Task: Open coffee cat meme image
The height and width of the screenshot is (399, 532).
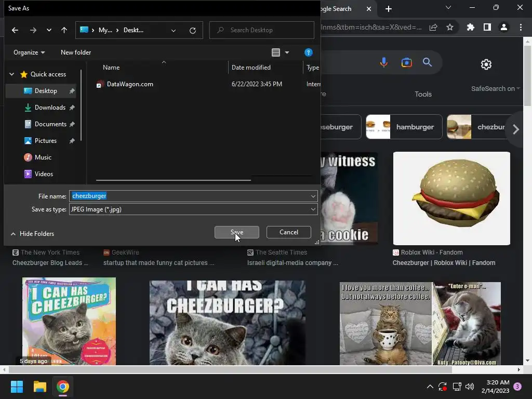Action: pyautogui.click(x=420, y=324)
